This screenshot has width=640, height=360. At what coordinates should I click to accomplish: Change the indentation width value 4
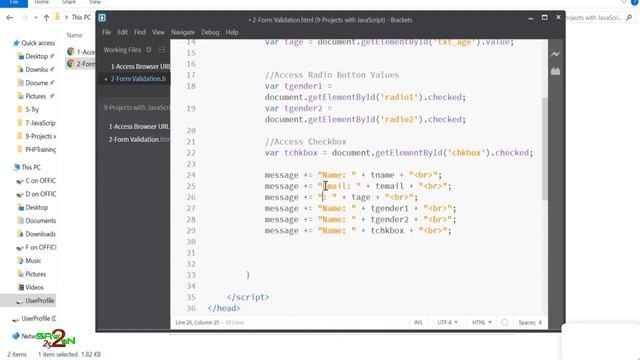pos(540,322)
